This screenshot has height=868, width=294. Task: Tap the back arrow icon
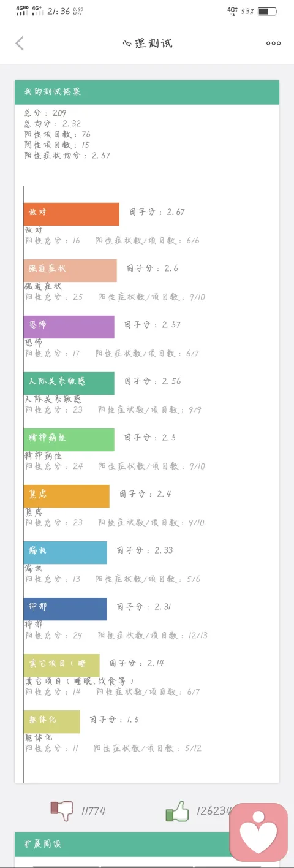(x=20, y=43)
